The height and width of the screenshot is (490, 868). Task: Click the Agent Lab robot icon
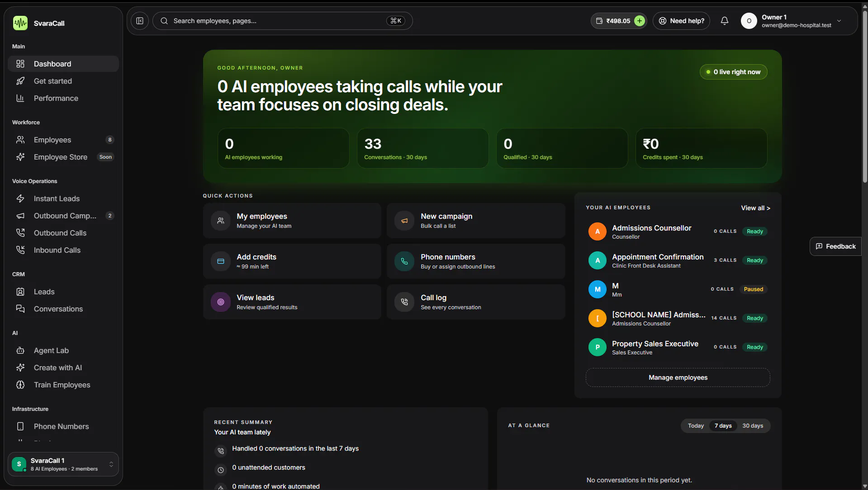tap(20, 350)
